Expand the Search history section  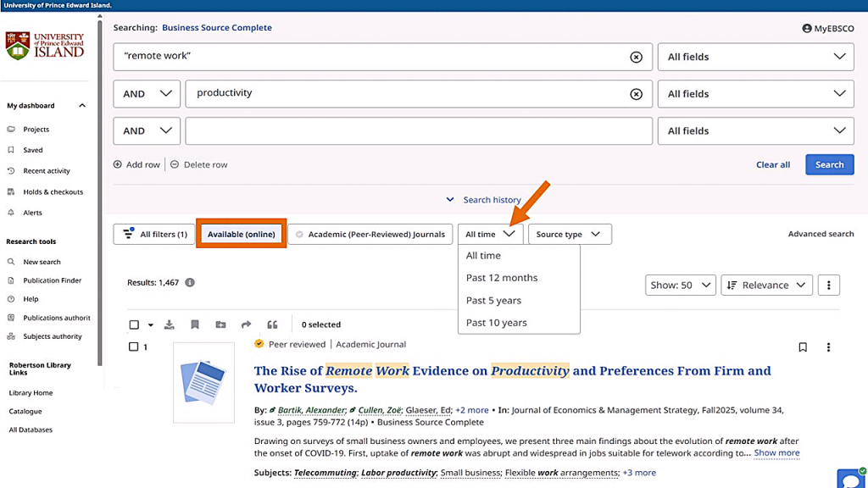pos(484,200)
